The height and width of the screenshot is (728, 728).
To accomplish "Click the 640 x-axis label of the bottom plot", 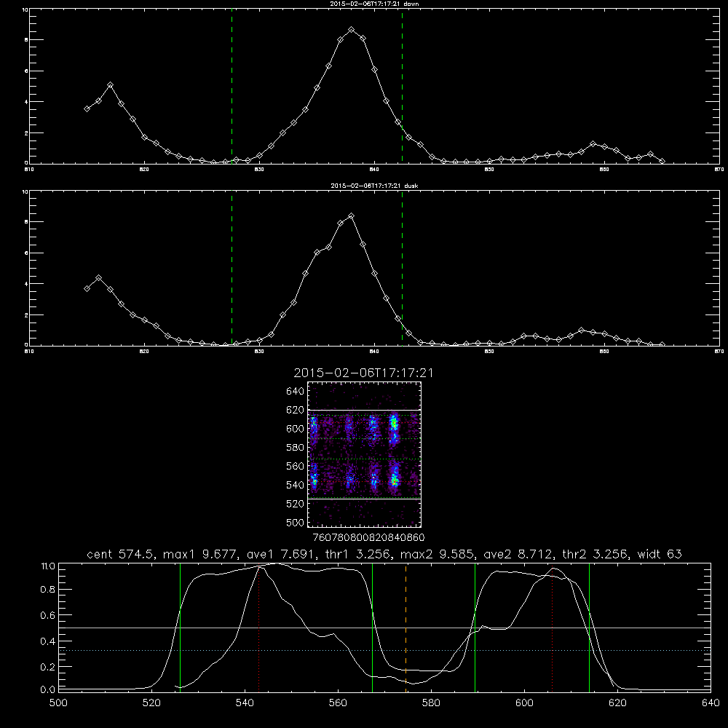I will click(711, 703).
